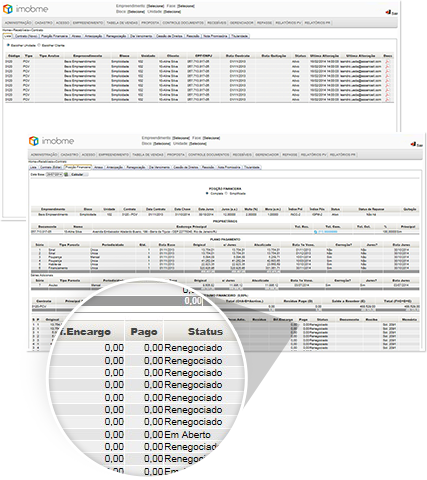Select Escolher Cliente radio button
Viewport: 427px width, 480px height.
[x=39, y=45]
